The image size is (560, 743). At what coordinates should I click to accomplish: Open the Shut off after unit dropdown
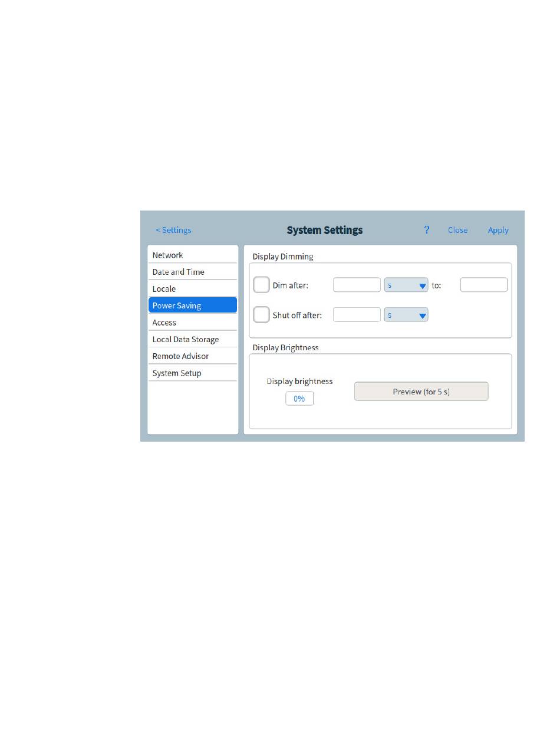(406, 314)
